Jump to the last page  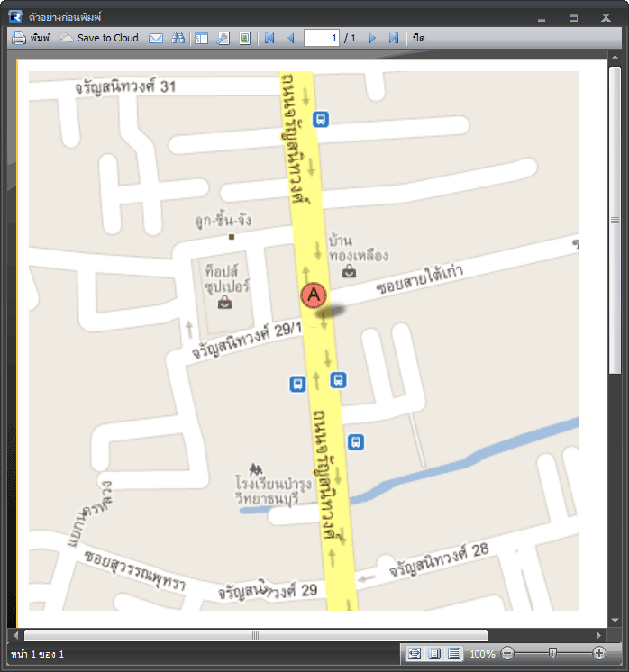pyautogui.click(x=393, y=38)
